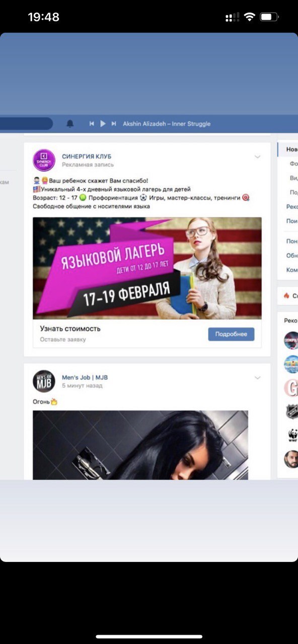Open the notifications bell icon

[70, 124]
